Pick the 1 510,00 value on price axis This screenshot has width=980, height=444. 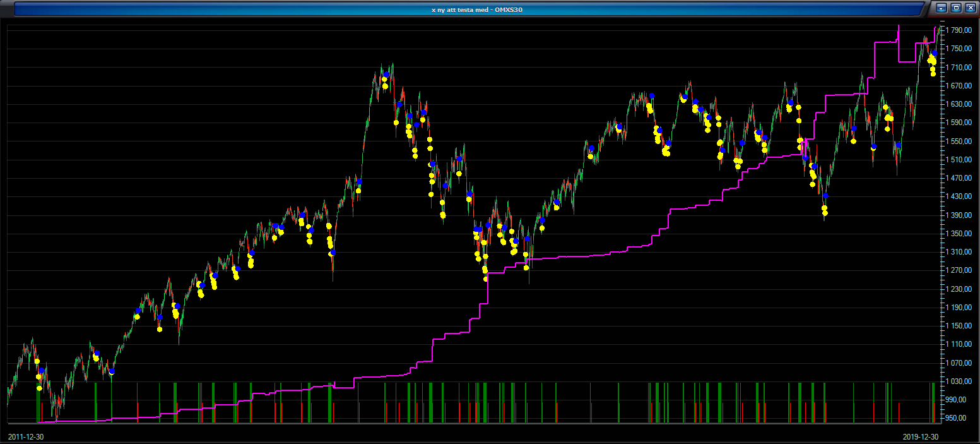tap(960, 160)
